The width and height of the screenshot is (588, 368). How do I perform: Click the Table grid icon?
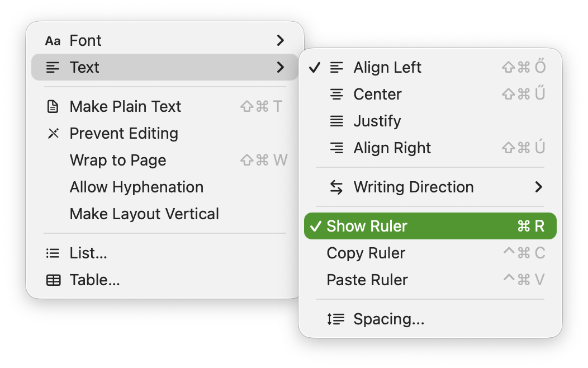click(53, 280)
